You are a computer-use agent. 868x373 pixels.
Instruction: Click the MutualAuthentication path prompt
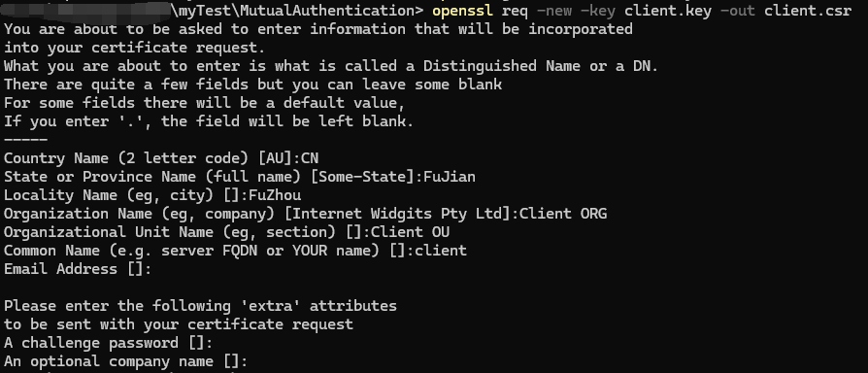297,11
